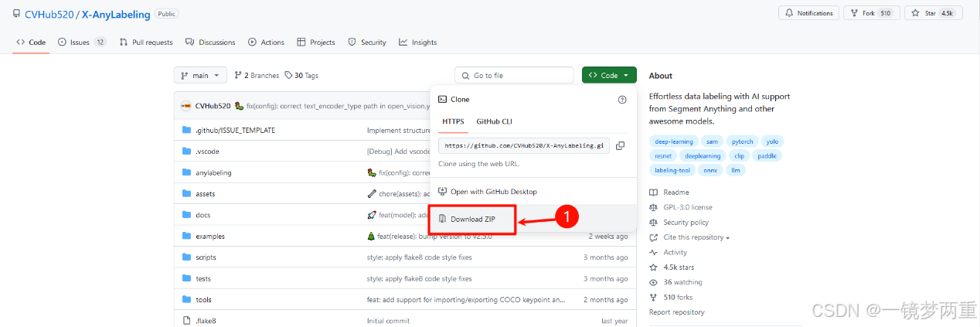The width and height of the screenshot is (980, 327).
Task: Select the HTTPS clone tab
Action: (x=453, y=121)
